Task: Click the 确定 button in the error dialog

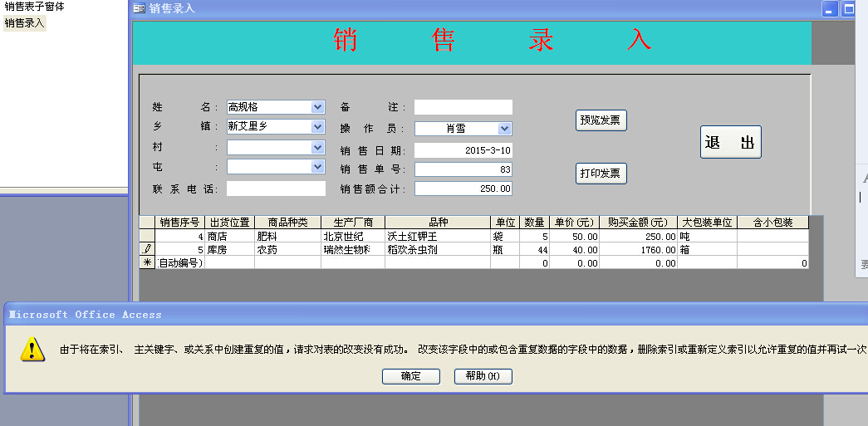Action: click(x=410, y=376)
